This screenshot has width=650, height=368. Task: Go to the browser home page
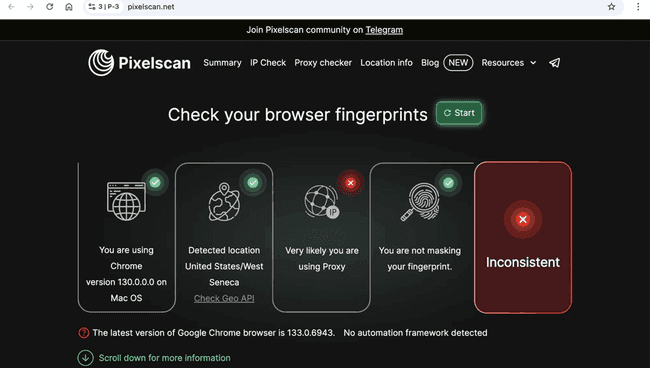coord(69,7)
